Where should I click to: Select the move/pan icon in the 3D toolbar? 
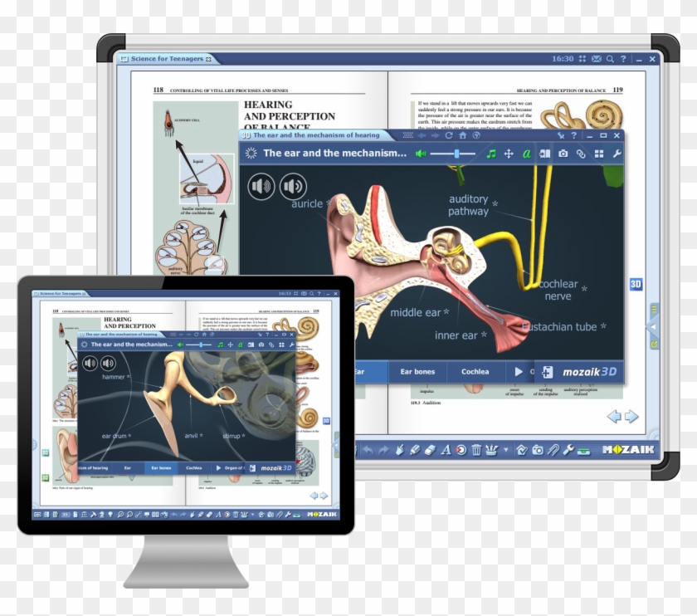[x=509, y=154]
